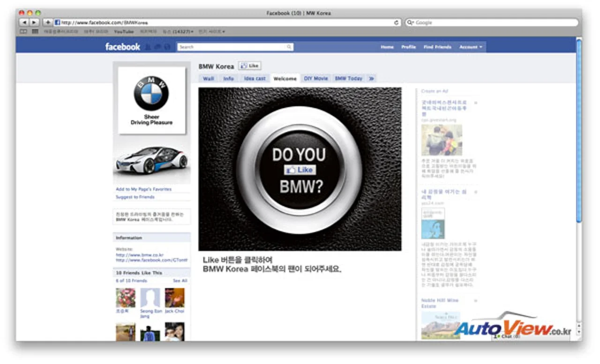Click See All friends link
The image size is (600, 364).
point(180,281)
